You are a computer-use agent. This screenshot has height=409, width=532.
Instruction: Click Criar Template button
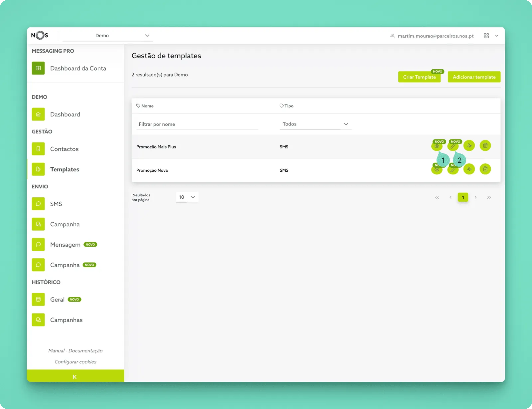point(419,77)
